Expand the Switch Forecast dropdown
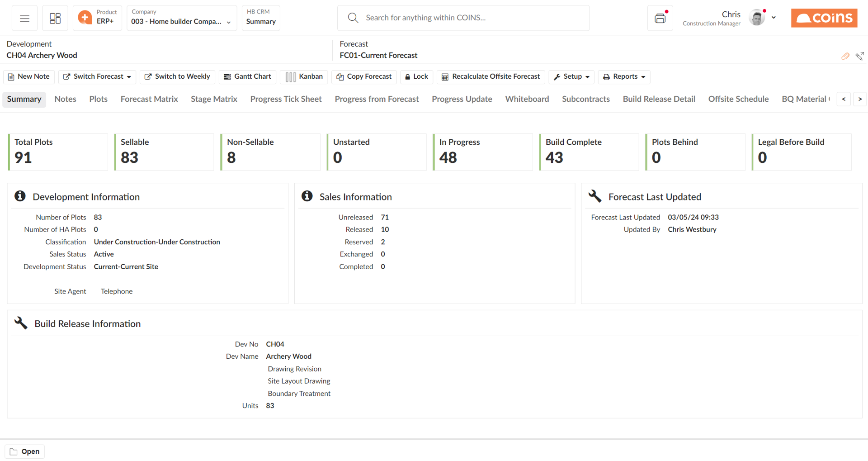The height and width of the screenshot is (461, 868). pos(97,76)
